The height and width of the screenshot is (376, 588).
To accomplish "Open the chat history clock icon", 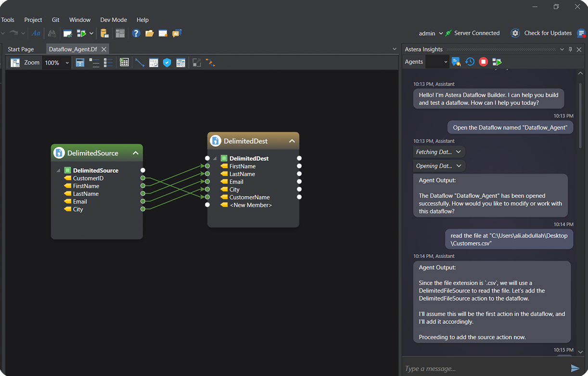I will tap(470, 62).
